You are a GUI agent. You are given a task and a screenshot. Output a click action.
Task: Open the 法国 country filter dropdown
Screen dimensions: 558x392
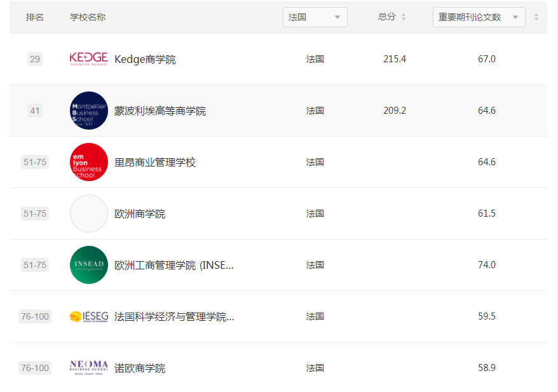[315, 17]
